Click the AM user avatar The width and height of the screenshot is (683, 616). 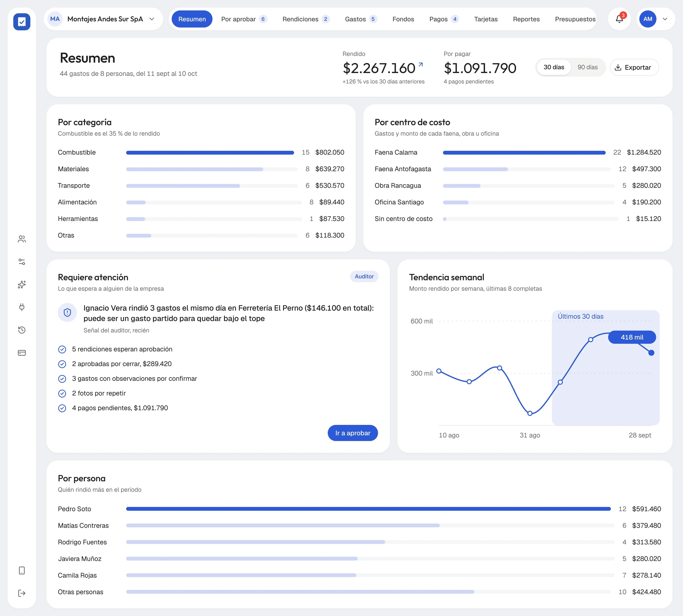[x=648, y=19]
